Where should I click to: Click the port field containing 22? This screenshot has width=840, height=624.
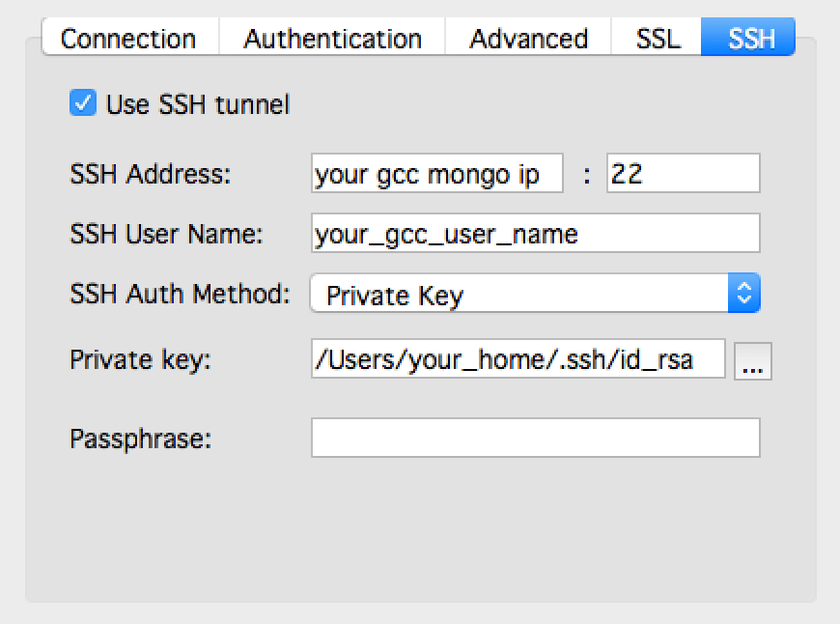tap(682, 173)
